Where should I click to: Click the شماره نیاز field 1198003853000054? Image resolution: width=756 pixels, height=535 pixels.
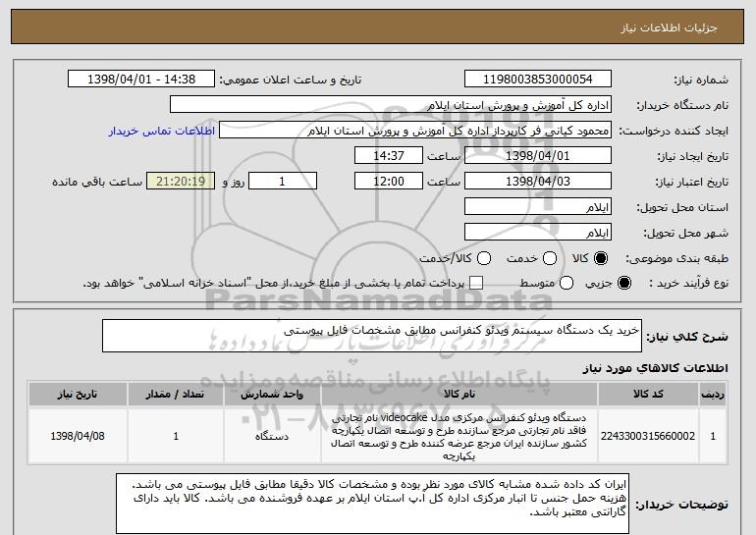click(x=538, y=80)
